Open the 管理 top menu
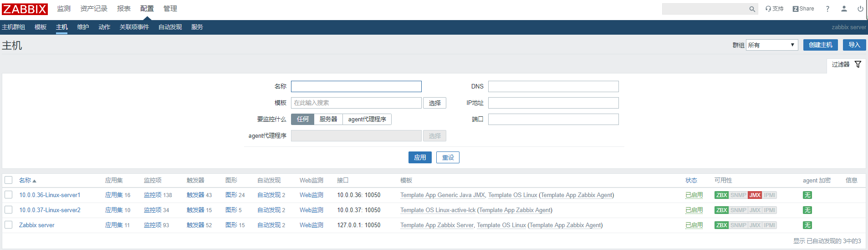 point(170,9)
